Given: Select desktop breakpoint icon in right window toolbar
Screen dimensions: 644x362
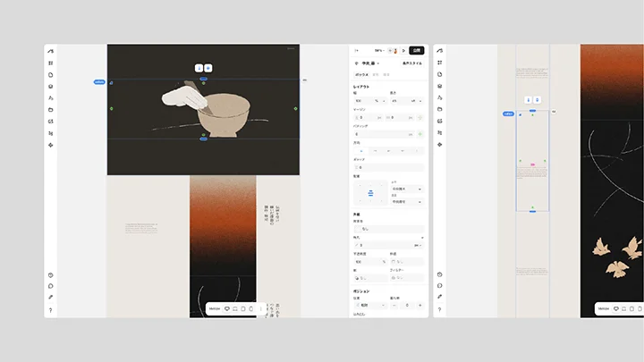Looking at the screenshot, I should pos(615,308).
